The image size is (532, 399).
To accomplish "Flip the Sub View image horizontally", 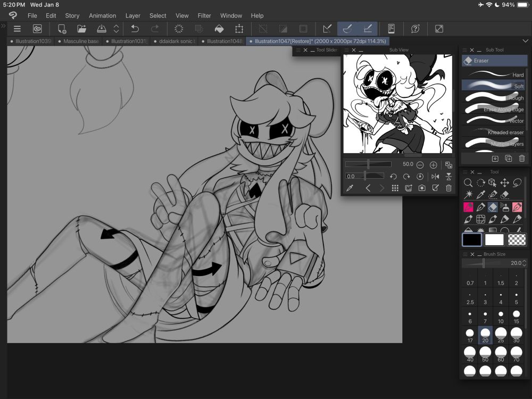I will (435, 177).
